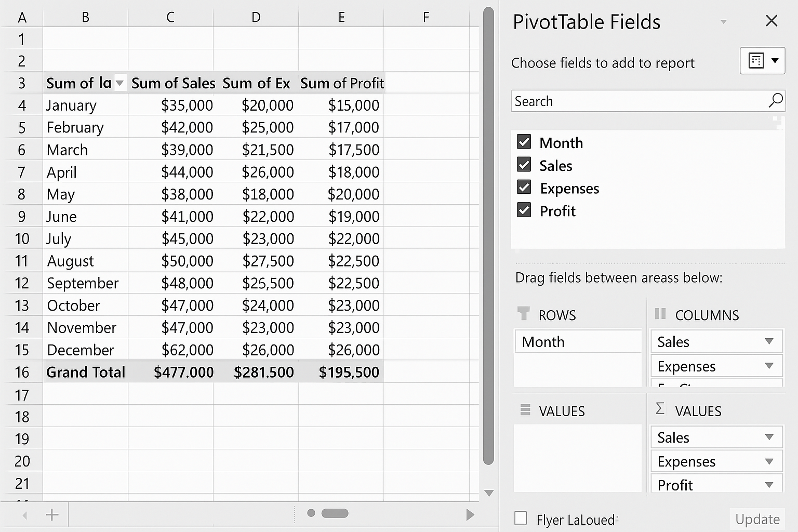The height and width of the screenshot is (532, 798).
Task: Click the Sum of Ex header cell
Action: point(256,83)
